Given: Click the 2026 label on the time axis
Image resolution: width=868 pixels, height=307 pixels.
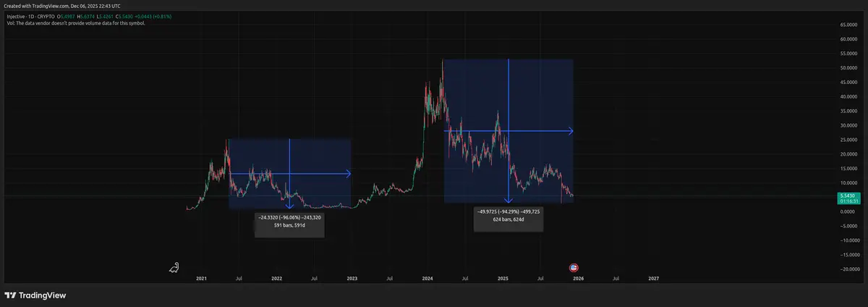Looking at the screenshot, I should (578, 278).
